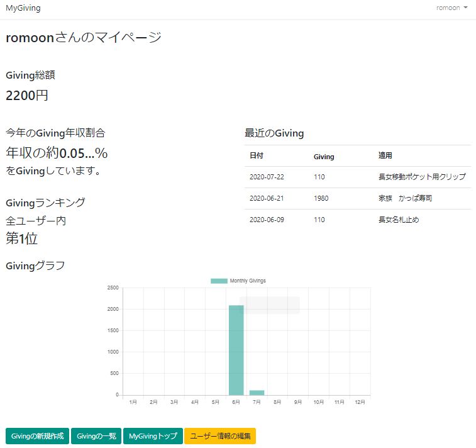Click the 今年のGiving年収割合 heading

[55, 133]
